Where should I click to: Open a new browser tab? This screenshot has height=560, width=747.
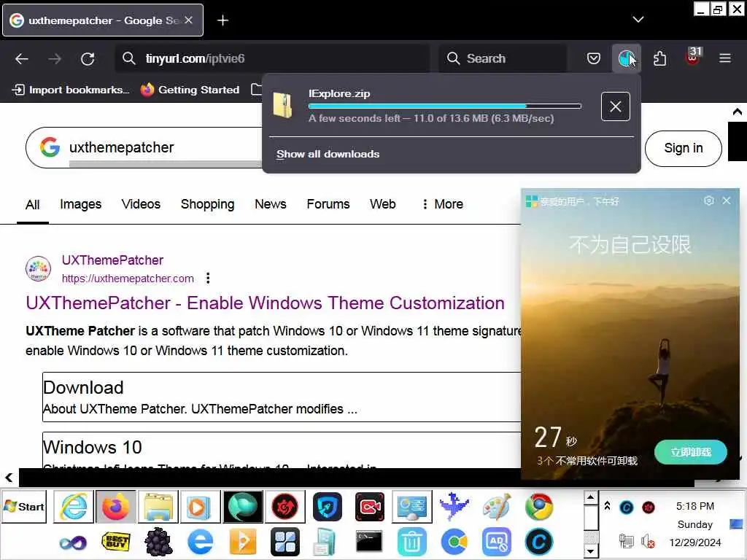[x=222, y=20]
